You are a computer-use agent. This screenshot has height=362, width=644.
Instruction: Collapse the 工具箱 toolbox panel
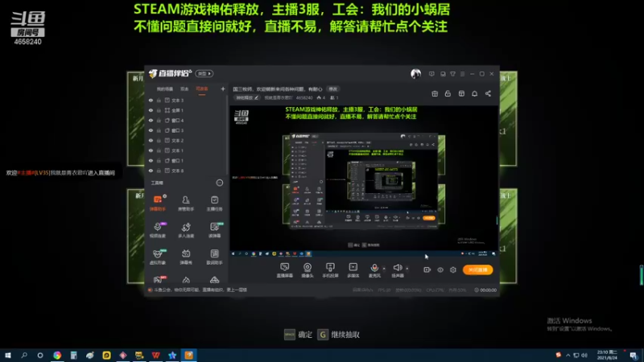[220, 183]
